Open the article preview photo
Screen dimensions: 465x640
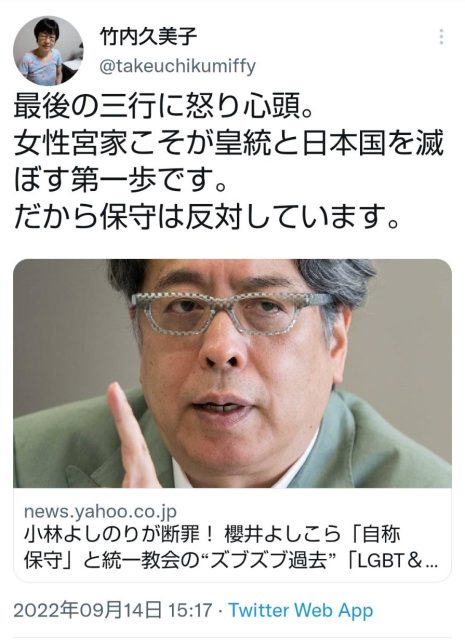coord(232,373)
